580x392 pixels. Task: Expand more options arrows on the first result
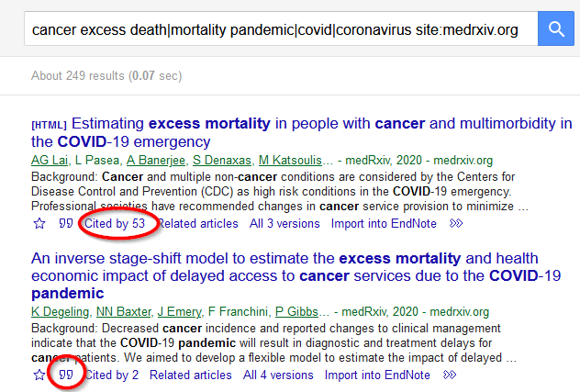(x=456, y=223)
